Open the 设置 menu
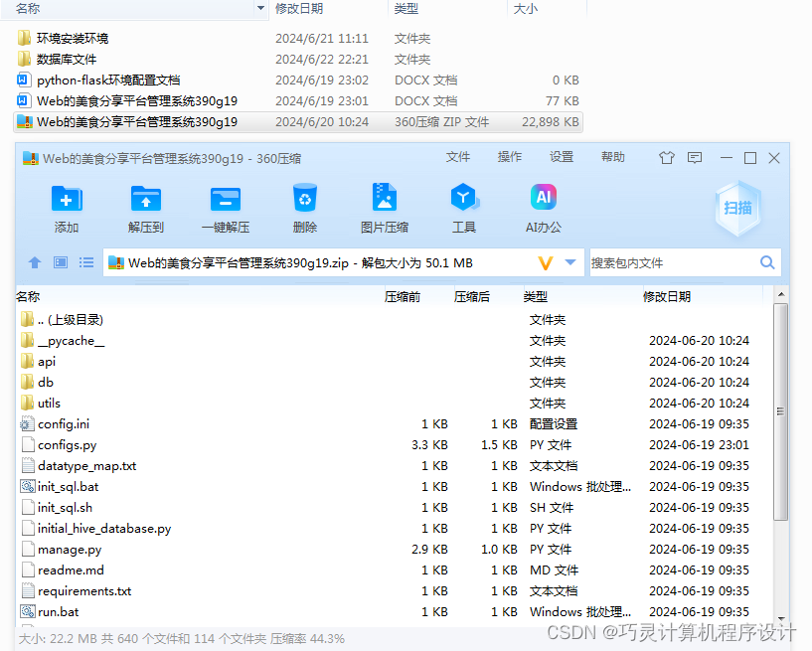812x651 pixels. tap(563, 158)
